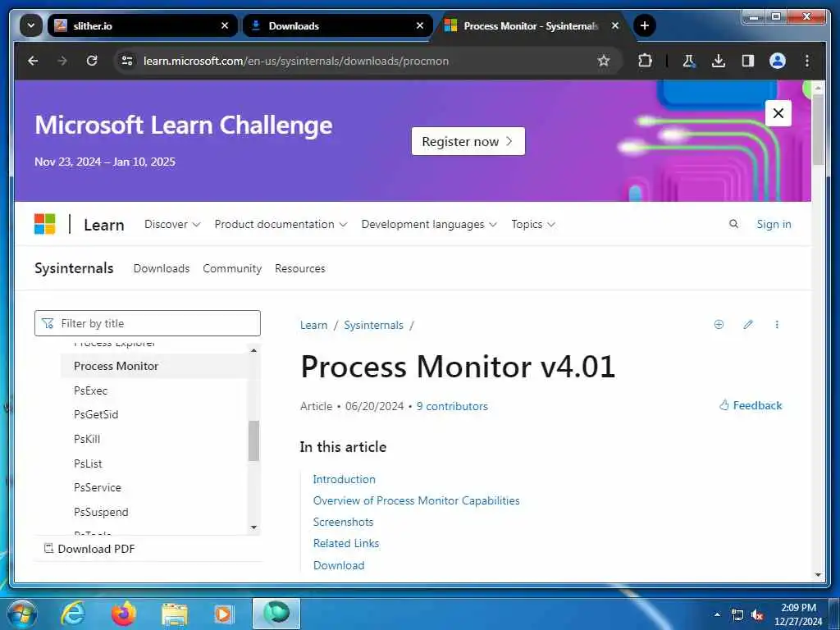Select PsExec in the sidebar
This screenshot has height=630, width=840.
point(90,390)
